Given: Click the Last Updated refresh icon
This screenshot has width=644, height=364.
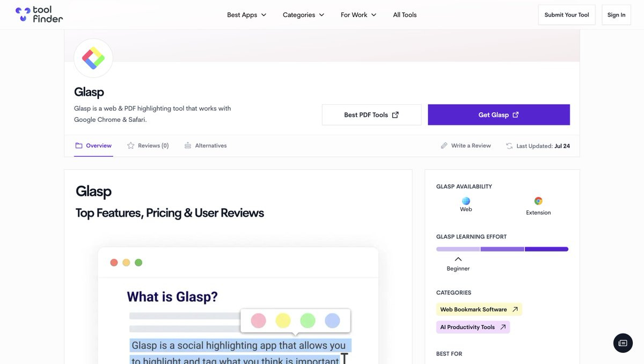Looking at the screenshot, I should click(x=509, y=145).
